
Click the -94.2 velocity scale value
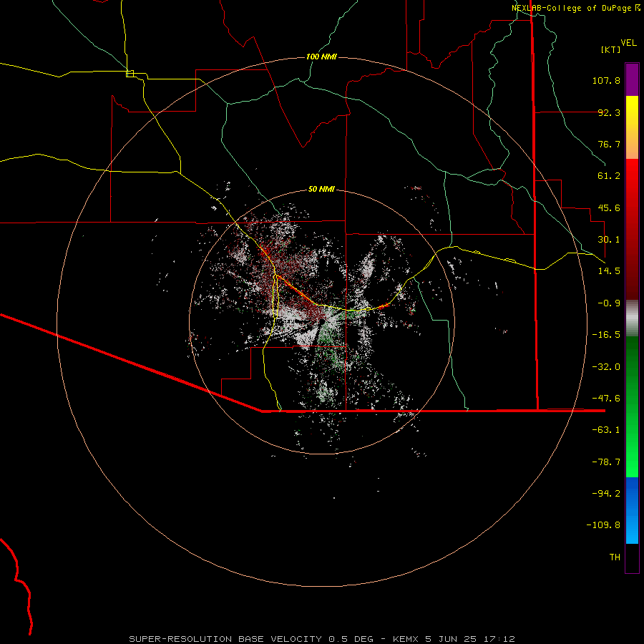(x=606, y=494)
